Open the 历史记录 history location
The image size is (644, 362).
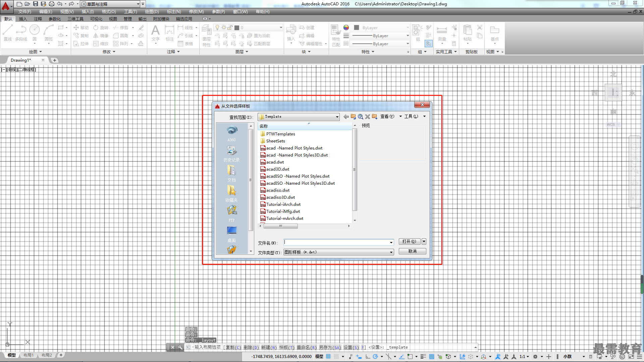pos(232,154)
